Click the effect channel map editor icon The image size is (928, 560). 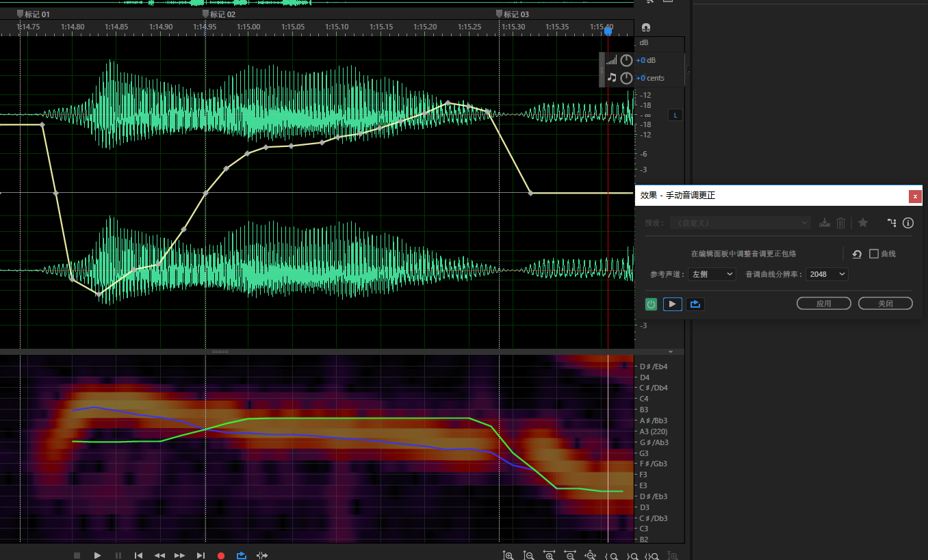pyautogui.click(x=891, y=222)
